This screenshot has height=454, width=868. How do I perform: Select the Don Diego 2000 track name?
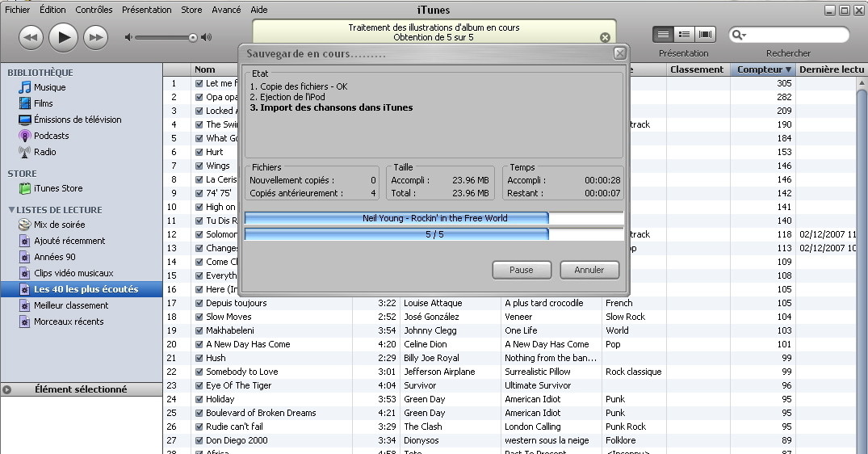pyautogui.click(x=237, y=440)
